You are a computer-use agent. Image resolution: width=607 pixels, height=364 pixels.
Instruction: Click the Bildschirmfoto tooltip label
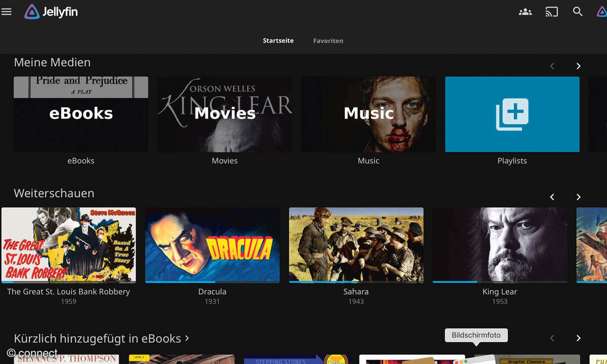[476, 335]
